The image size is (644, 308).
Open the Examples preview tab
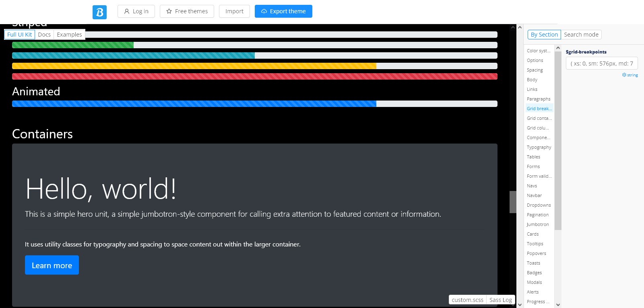pos(69,35)
